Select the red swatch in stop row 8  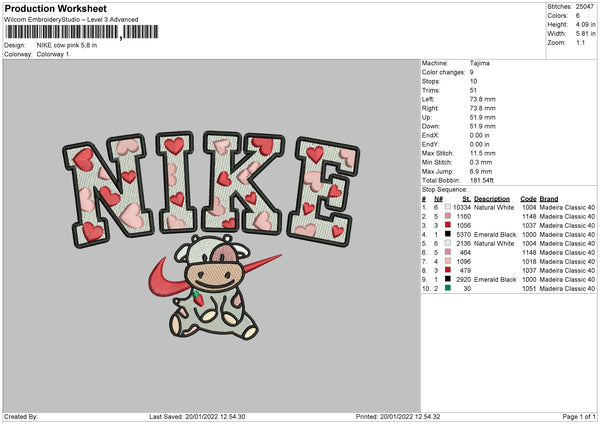[448, 270]
